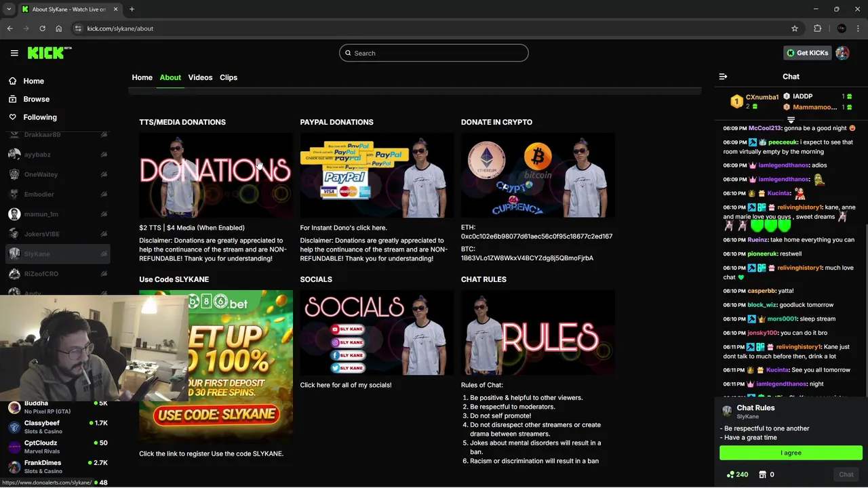Open the tab search dropdown arrow
This screenshot has width=868, height=488.
[8, 9]
